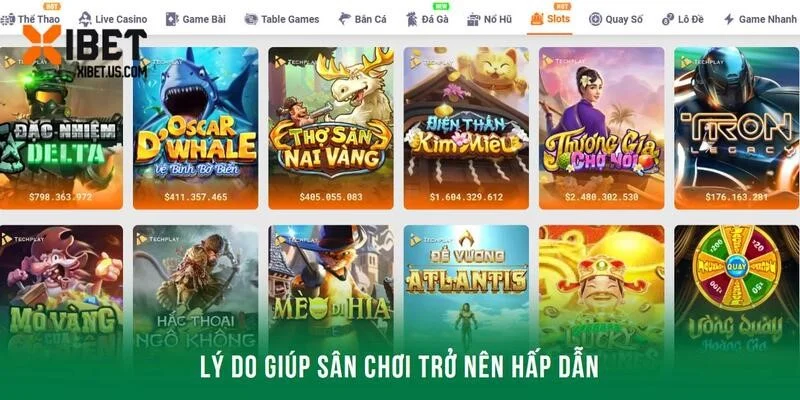Screen dimensions: 800x400
Task: Click the Game Nhanh lightning icon
Action: 729,19
